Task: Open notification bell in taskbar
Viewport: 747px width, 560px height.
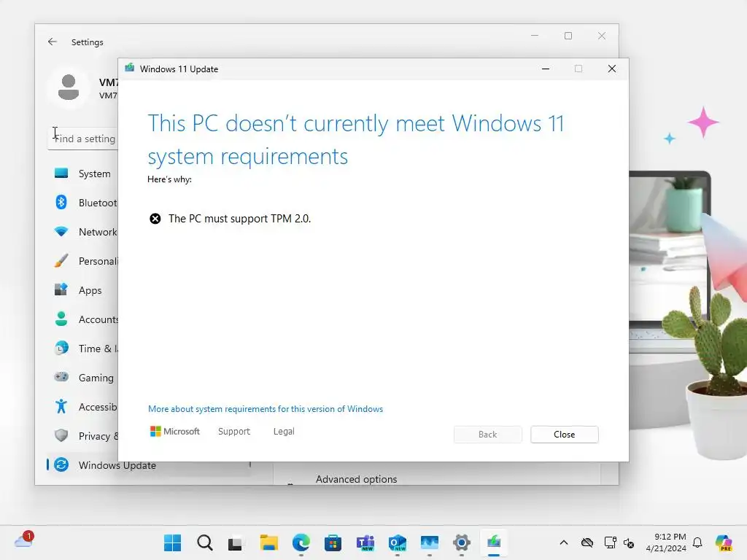Action: click(x=697, y=542)
